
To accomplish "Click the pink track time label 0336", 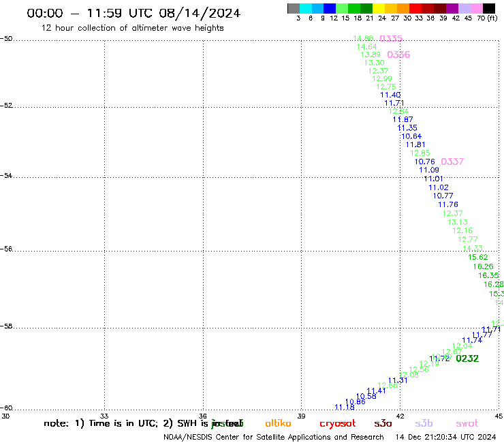I will [x=398, y=55].
